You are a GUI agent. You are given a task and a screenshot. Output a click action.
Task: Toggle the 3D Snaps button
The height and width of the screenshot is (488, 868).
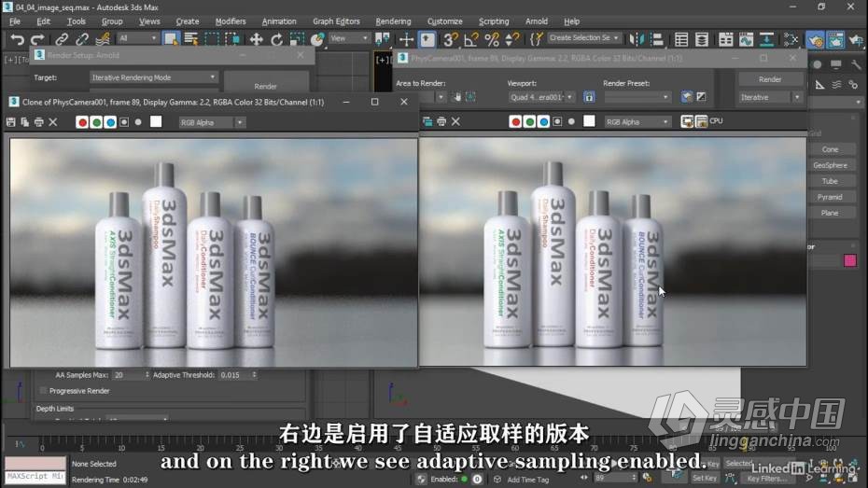click(451, 39)
